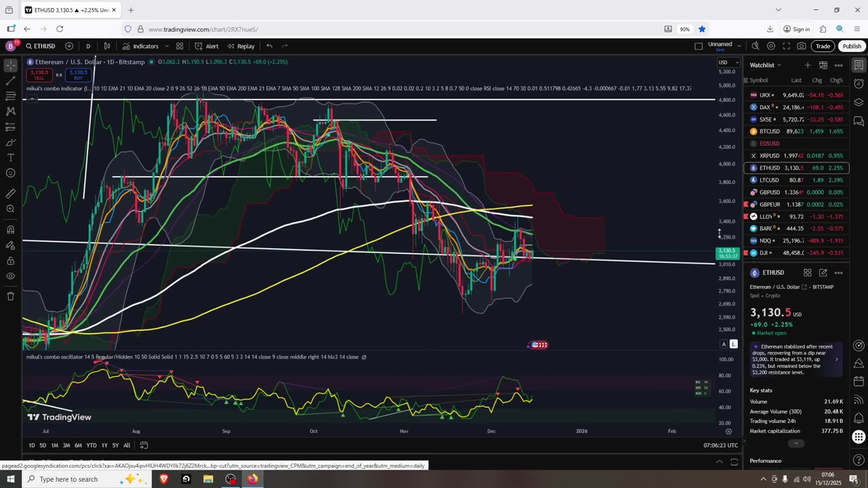Start bar Replay mode
This screenshot has height=488, width=868.
(x=241, y=46)
